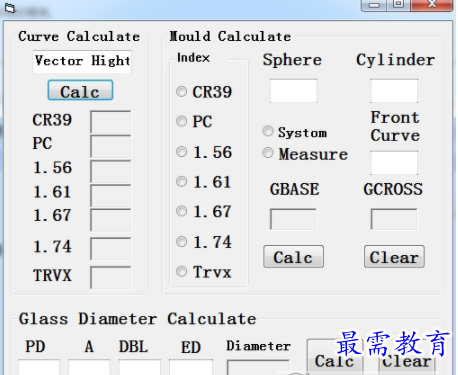Focus the Cylinder input field

pyautogui.click(x=394, y=91)
